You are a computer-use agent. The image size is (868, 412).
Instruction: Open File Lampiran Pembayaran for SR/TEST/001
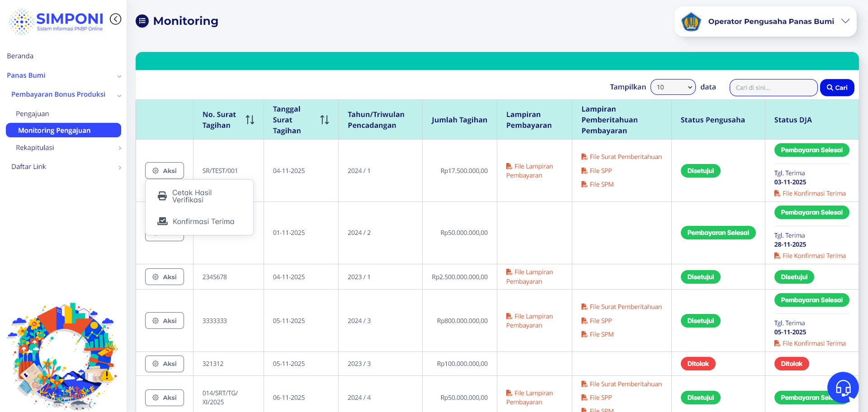(x=529, y=171)
